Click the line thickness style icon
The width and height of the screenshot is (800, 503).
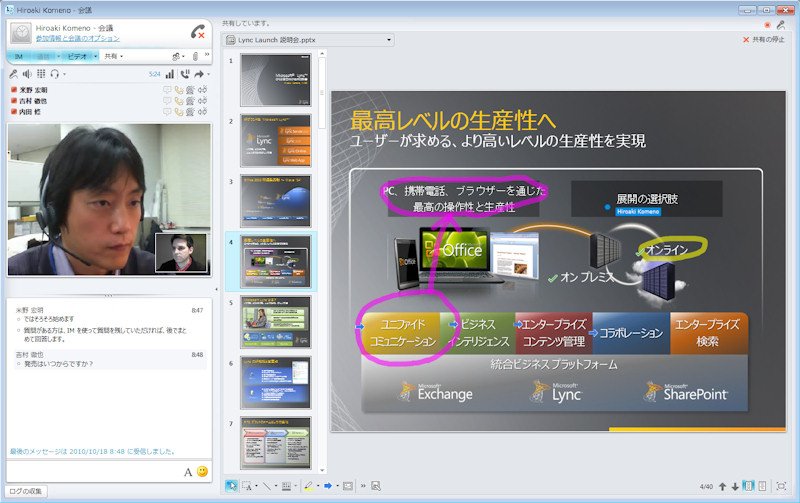(x=286, y=486)
